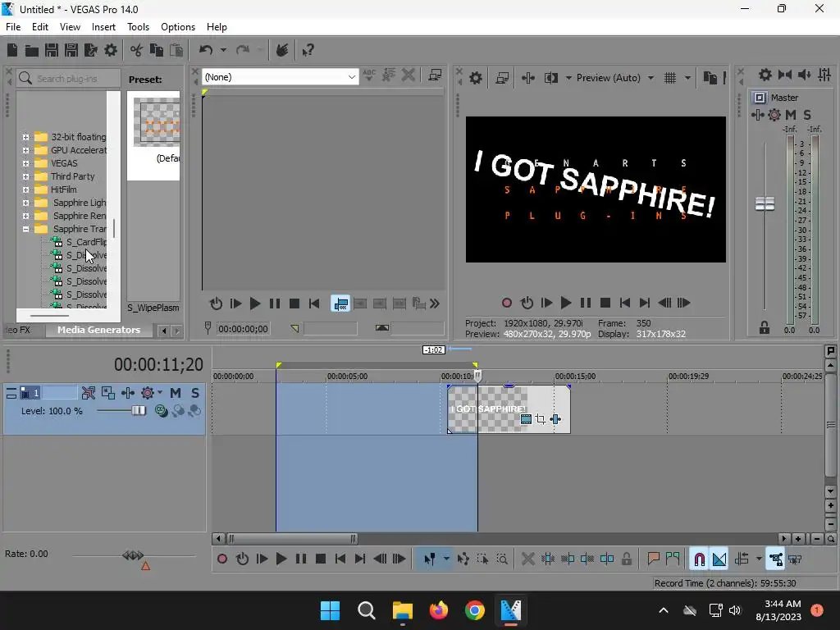Click Go to End in the timeline transport bar

coord(360,559)
